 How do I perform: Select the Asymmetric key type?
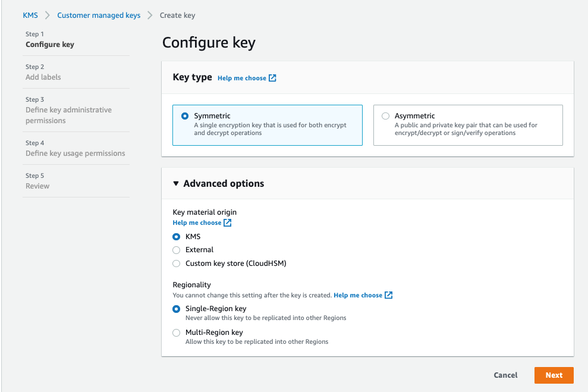coord(385,116)
